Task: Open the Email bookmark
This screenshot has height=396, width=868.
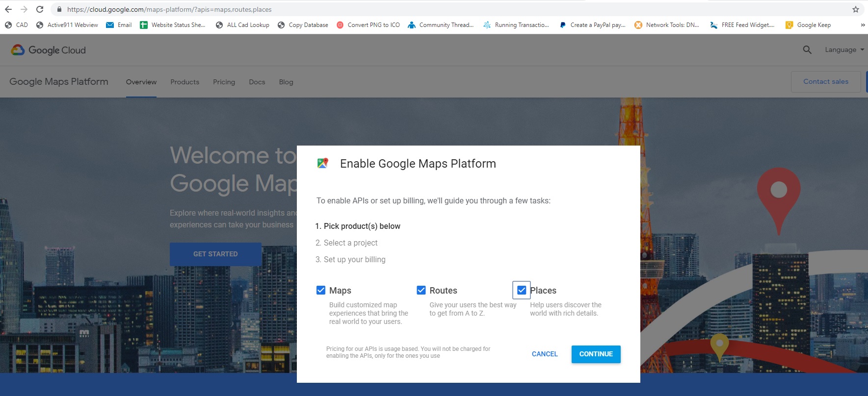Action: [119, 25]
